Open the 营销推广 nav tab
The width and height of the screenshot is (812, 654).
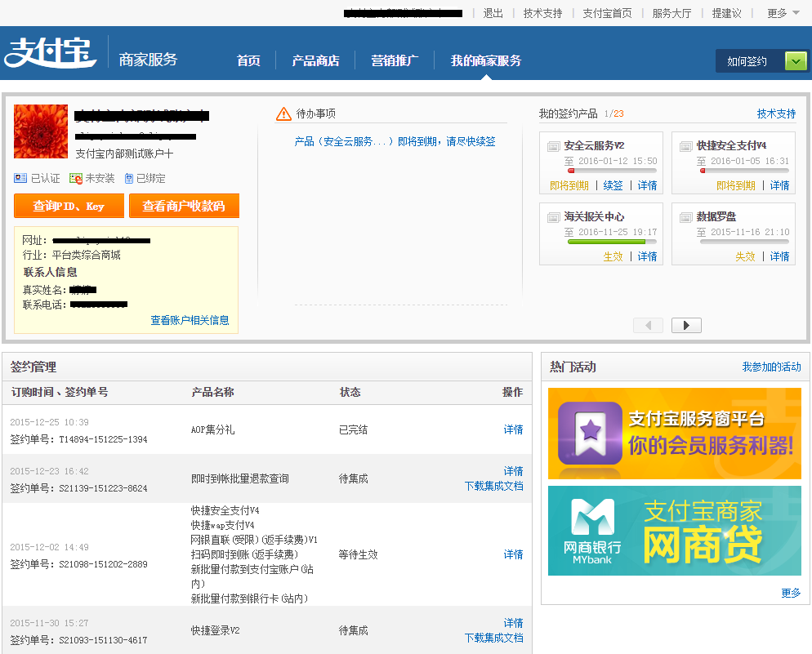point(395,60)
